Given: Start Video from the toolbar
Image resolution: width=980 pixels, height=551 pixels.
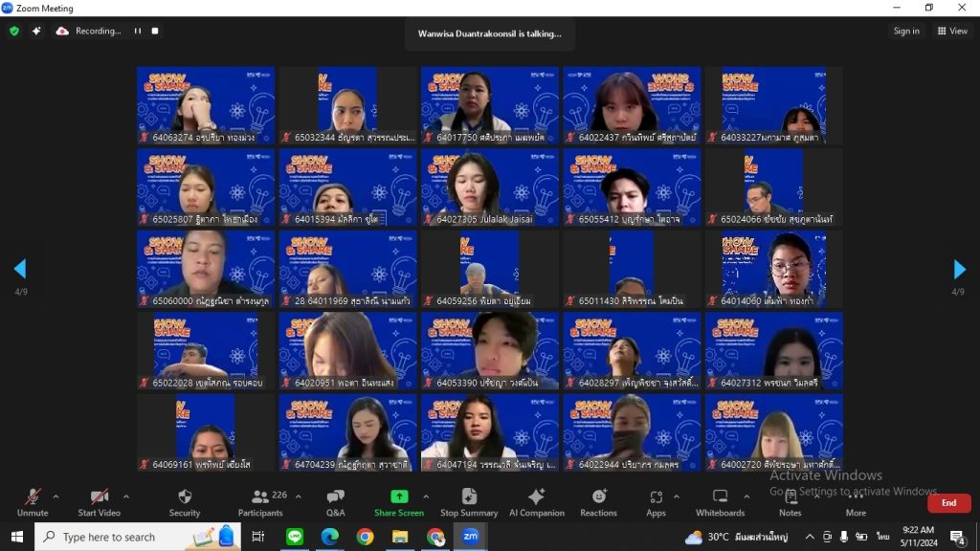Looking at the screenshot, I should point(99,502).
